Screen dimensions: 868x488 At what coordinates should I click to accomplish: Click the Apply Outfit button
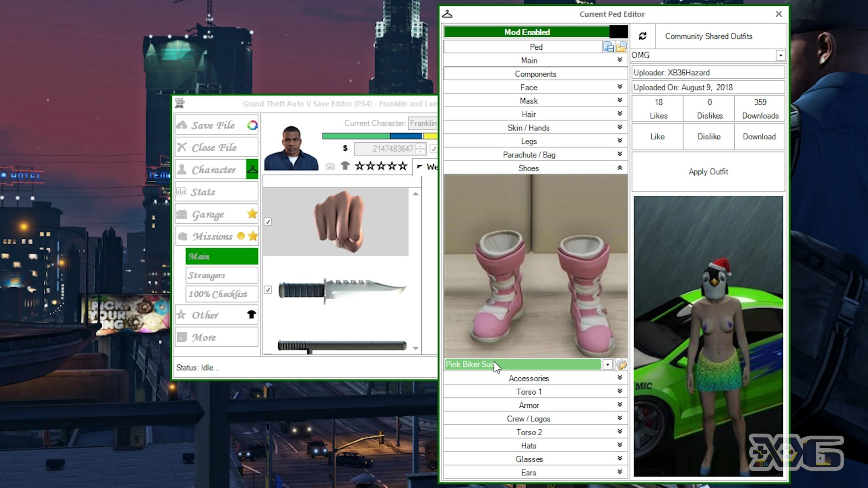[x=708, y=172]
